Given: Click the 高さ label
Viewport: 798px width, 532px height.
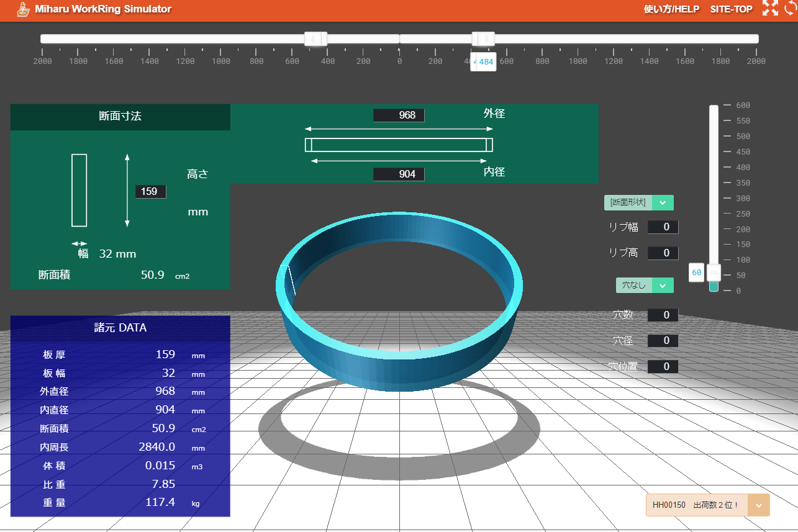Looking at the screenshot, I should [197, 174].
